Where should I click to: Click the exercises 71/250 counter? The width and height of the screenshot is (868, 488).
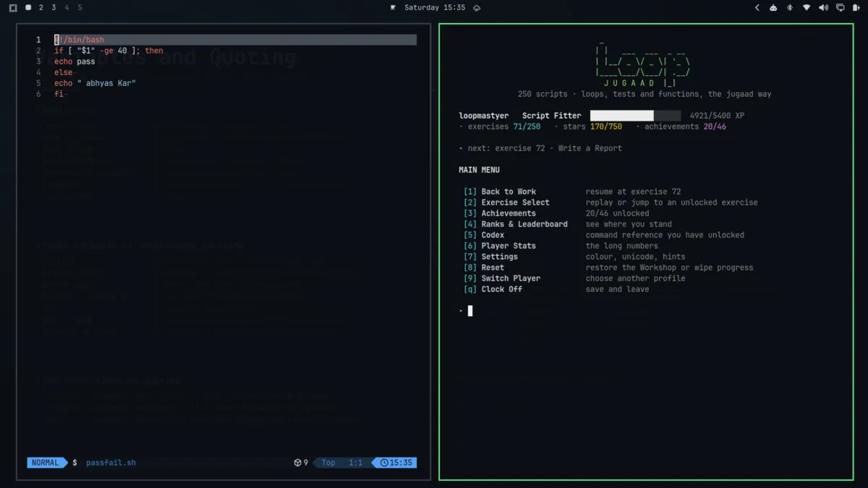coord(504,127)
